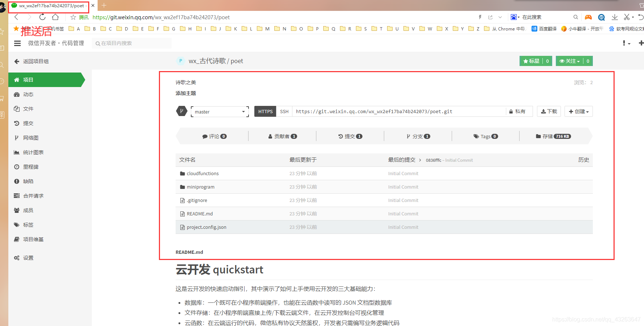Click the browser back arrow
The width and height of the screenshot is (644, 326).
point(16,17)
